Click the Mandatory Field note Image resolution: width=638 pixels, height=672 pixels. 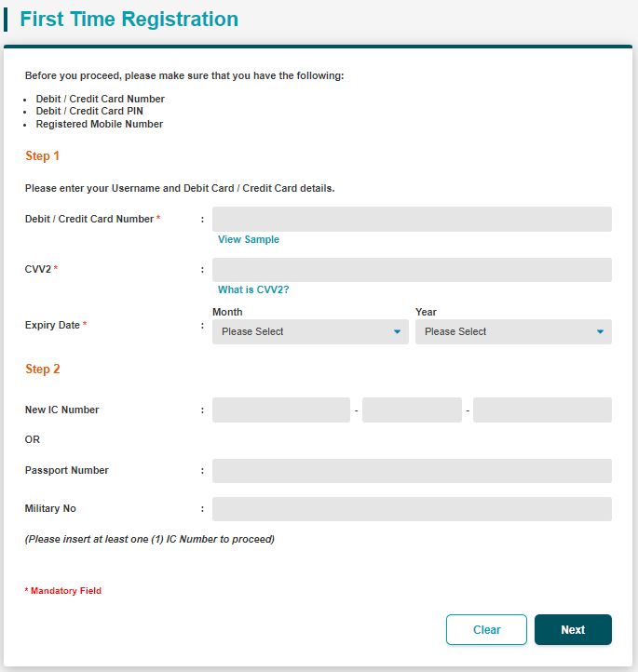point(65,591)
